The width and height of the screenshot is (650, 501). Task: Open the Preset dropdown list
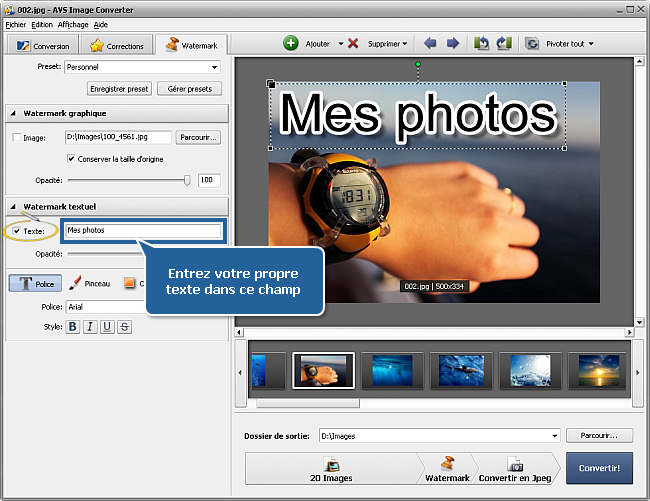(214, 68)
